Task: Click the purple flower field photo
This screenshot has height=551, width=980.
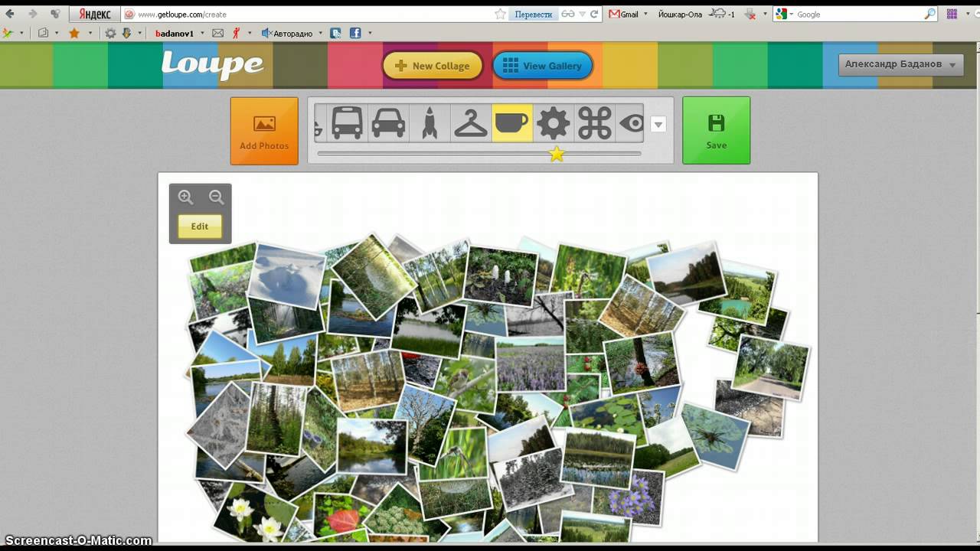Action: (531, 364)
